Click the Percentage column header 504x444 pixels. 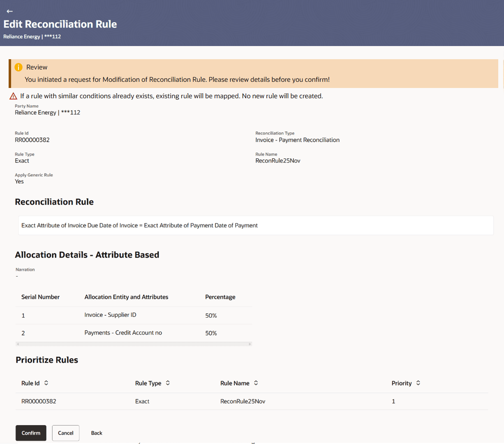220,297
